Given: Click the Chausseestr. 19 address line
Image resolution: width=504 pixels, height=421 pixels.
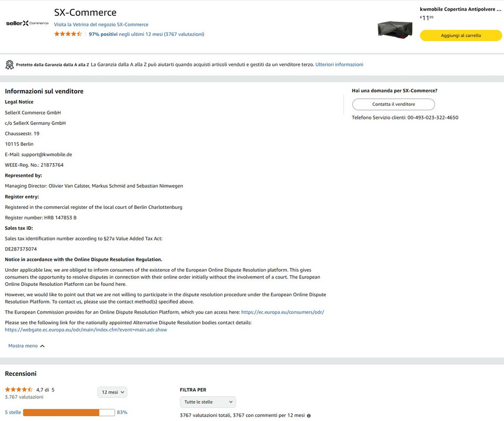Looking at the screenshot, I should 22,134.
